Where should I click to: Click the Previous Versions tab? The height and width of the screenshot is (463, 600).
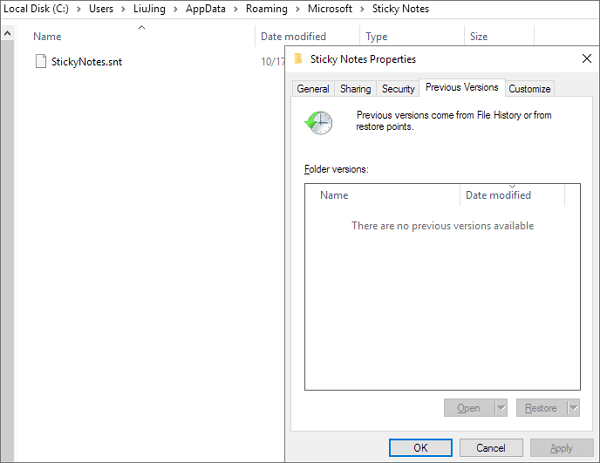click(461, 88)
